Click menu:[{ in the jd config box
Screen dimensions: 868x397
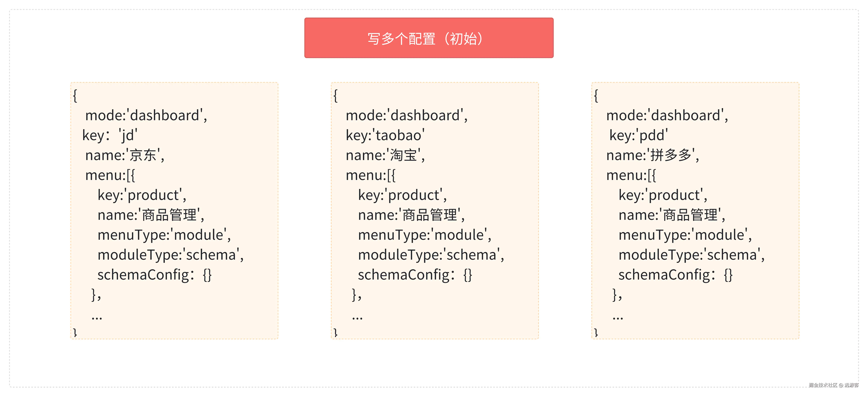[110, 175]
